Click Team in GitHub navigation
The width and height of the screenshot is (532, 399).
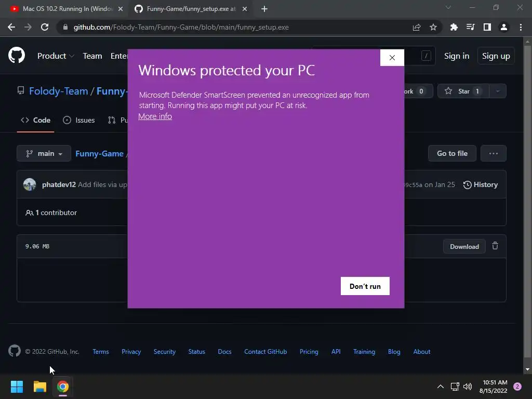point(92,56)
